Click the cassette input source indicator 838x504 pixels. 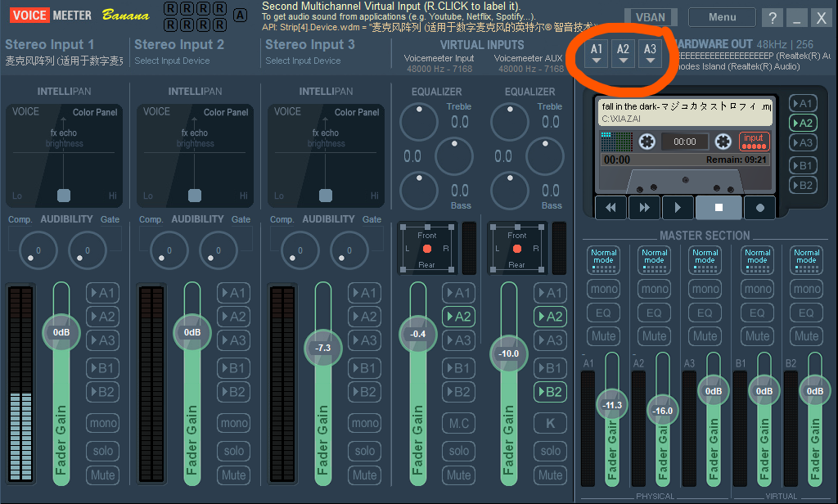click(x=754, y=141)
